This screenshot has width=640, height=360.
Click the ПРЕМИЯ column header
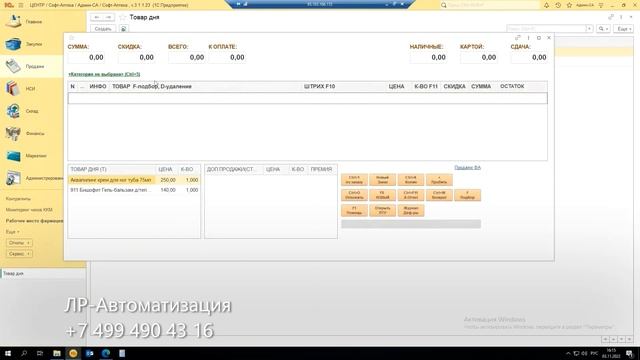click(x=321, y=169)
